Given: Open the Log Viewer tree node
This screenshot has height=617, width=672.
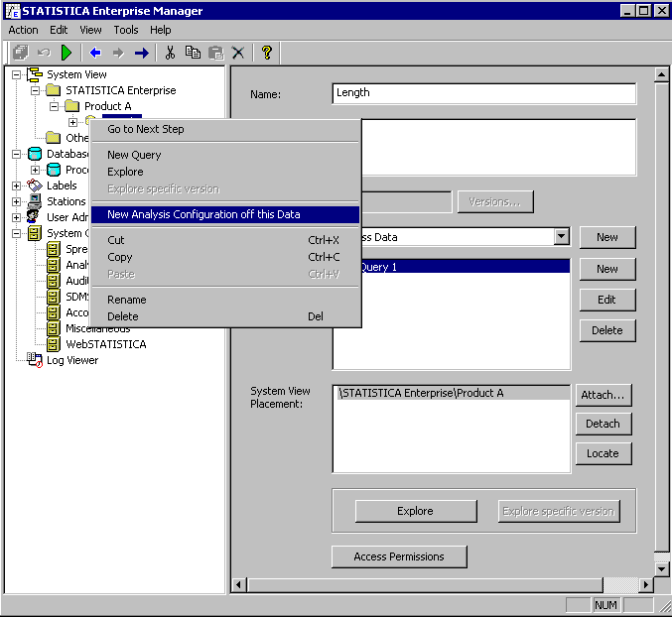Looking at the screenshot, I should (x=71, y=360).
